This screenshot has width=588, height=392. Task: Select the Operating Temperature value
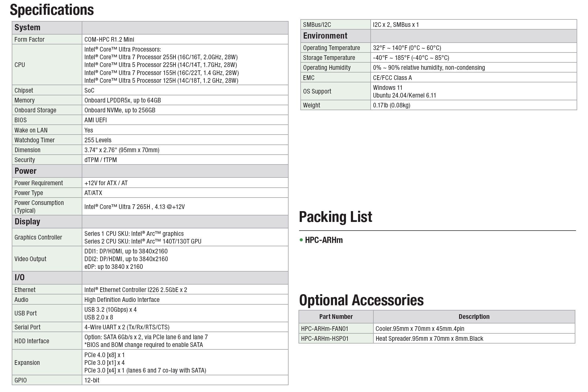click(x=407, y=48)
